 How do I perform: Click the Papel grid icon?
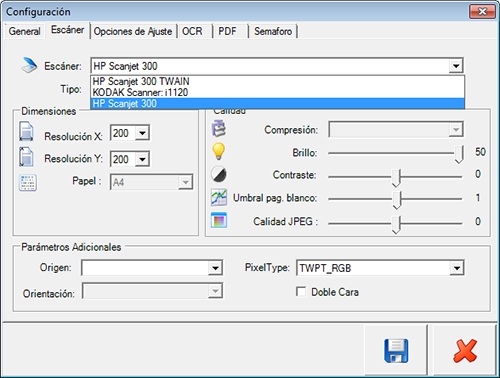click(x=28, y=183)
